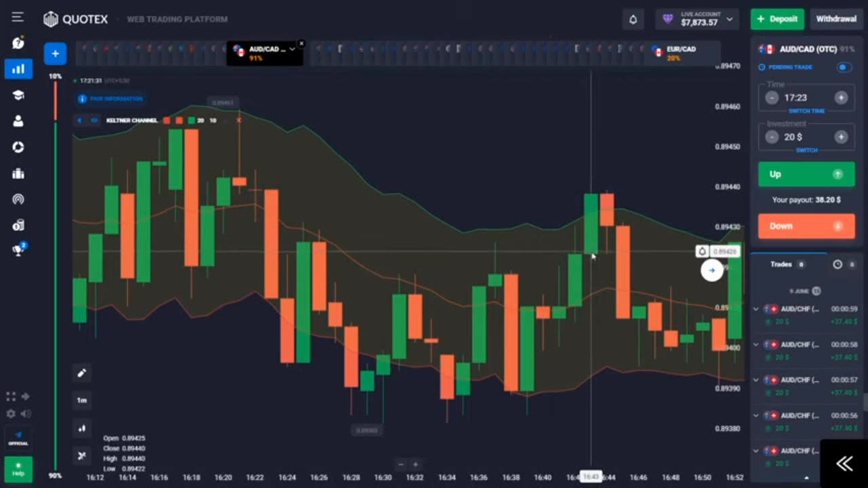Remove the Keltner Channel indicator
Screen dimensions: 868x488
point(239,121)
